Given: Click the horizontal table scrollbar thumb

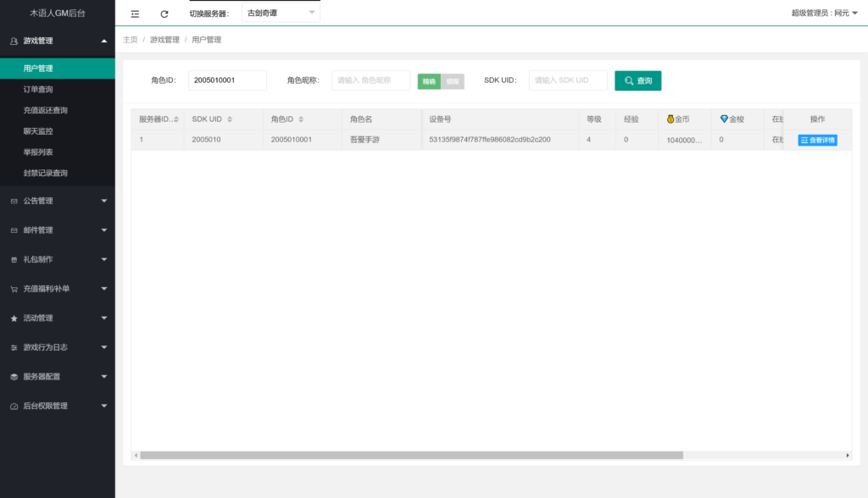Looking at the screenshot, I should (411, 456).
